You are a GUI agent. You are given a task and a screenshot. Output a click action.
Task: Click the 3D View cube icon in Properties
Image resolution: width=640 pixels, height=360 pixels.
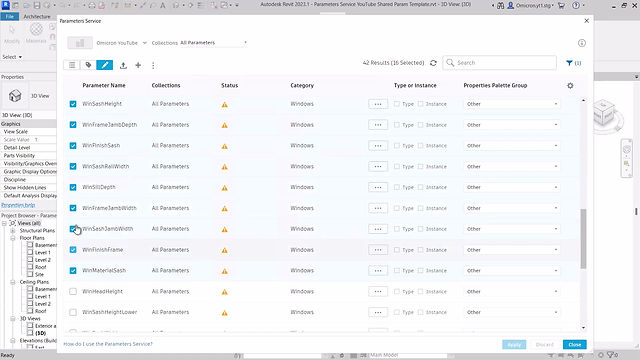[x=15, y=96]
